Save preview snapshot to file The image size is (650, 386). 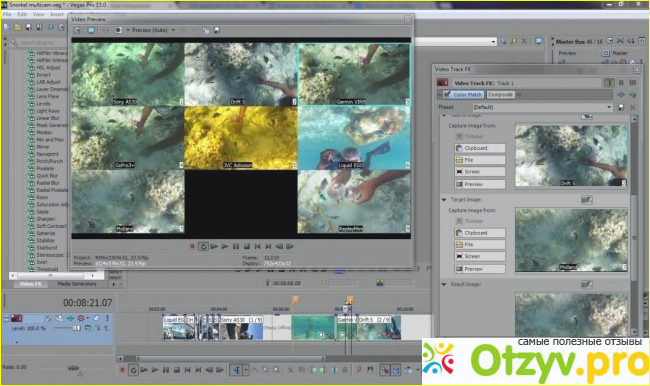pos(216,30)
